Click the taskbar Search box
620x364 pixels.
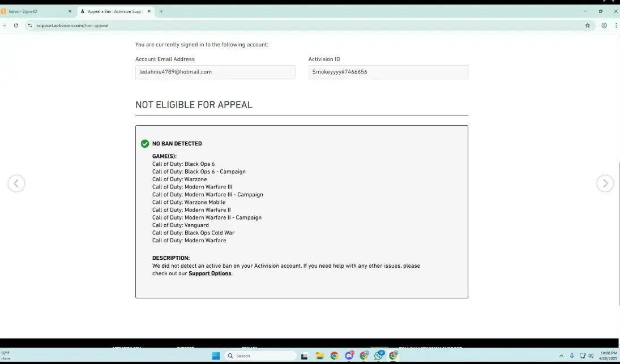[x=260, y=356]
